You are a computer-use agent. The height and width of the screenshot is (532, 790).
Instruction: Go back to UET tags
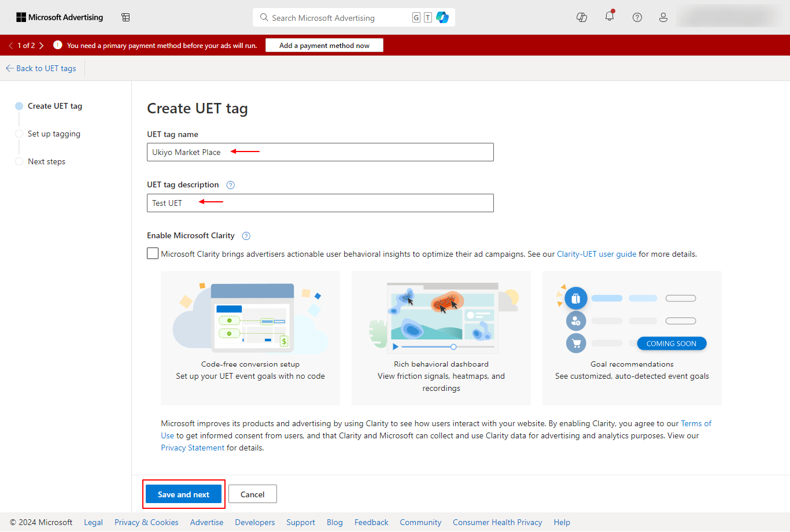tap(41, 68)
